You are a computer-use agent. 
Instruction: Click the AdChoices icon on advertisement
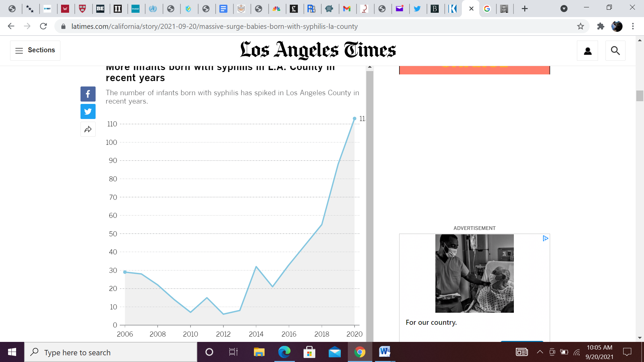tap(545, 238)
